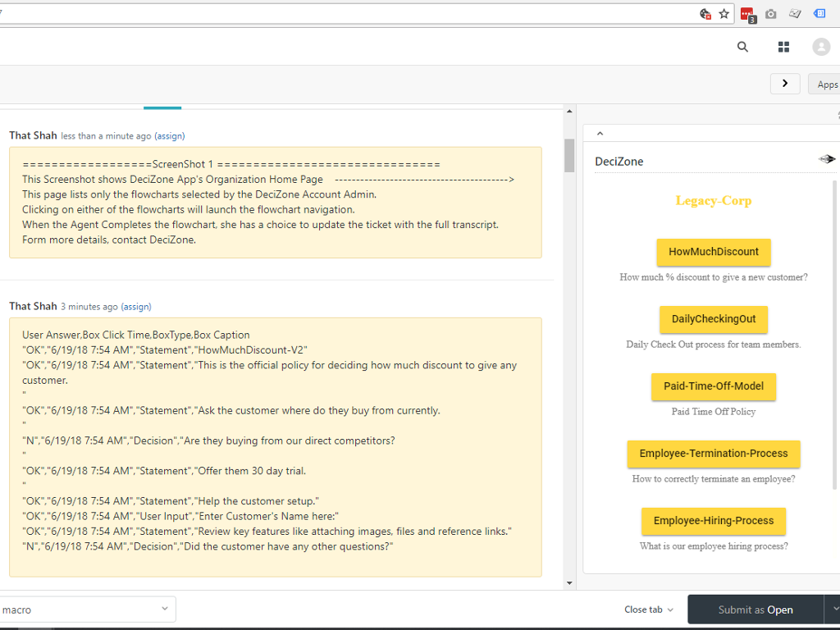Screen dimensions: 840x630
Task: Open the Paid-Time-Off-Model flowchart
Action: tap(714, 386)
